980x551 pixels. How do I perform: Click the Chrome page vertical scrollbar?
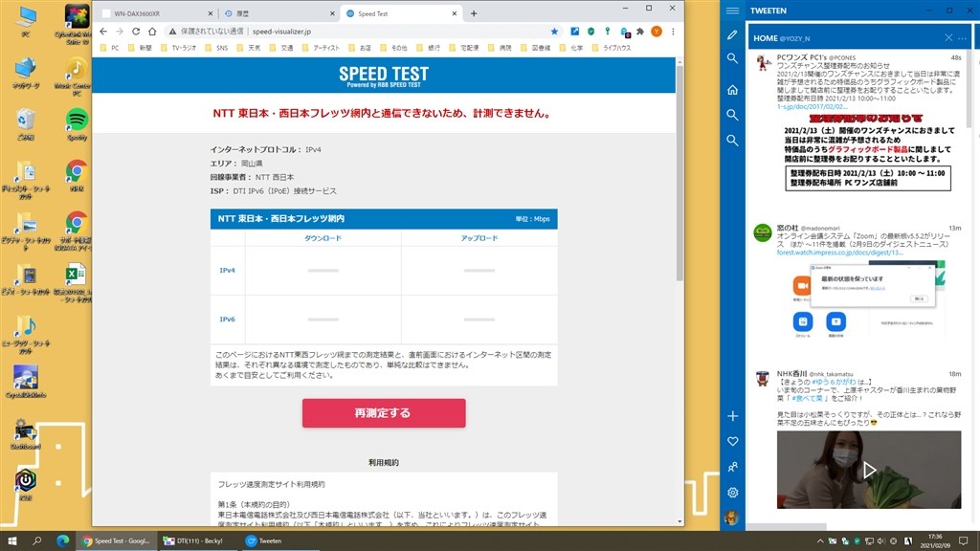[x=679, y=172]
